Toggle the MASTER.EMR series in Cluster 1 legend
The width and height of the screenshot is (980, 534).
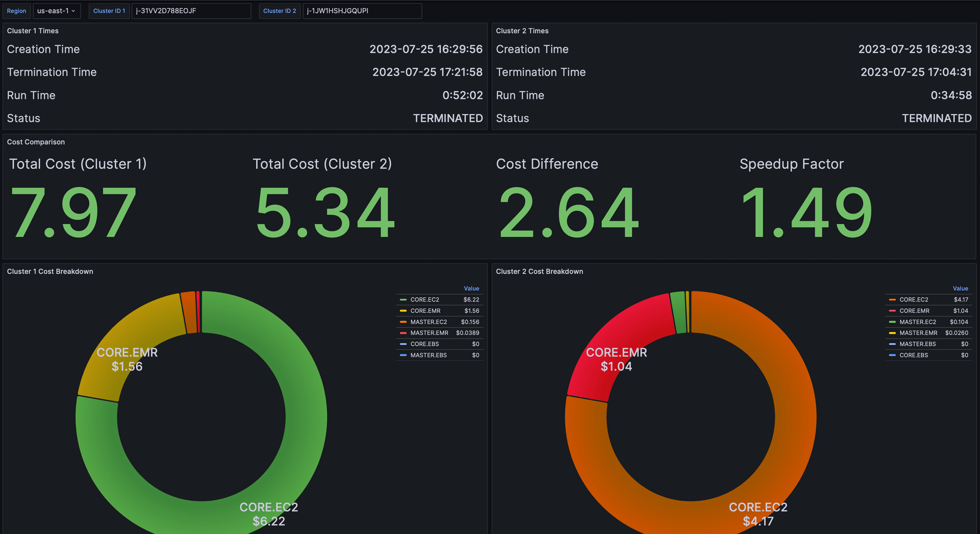427,332
